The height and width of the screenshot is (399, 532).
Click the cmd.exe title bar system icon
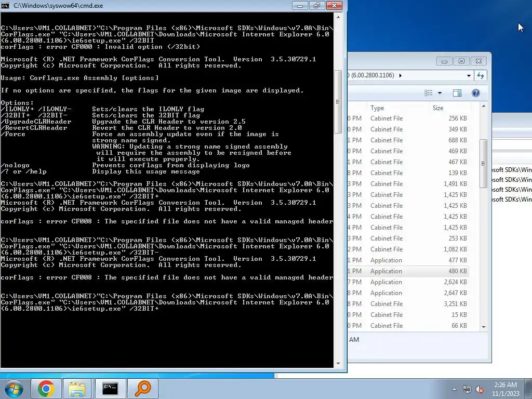[5, 5]
